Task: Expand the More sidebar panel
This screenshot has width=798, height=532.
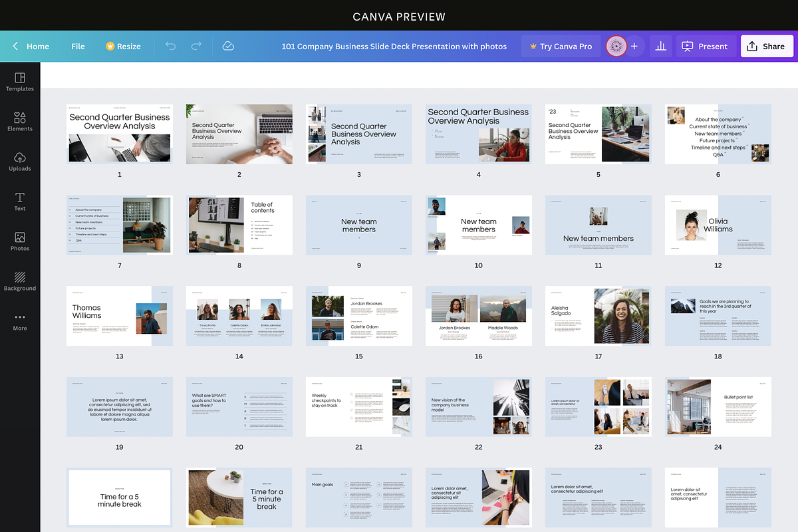Action: point(20,322)
